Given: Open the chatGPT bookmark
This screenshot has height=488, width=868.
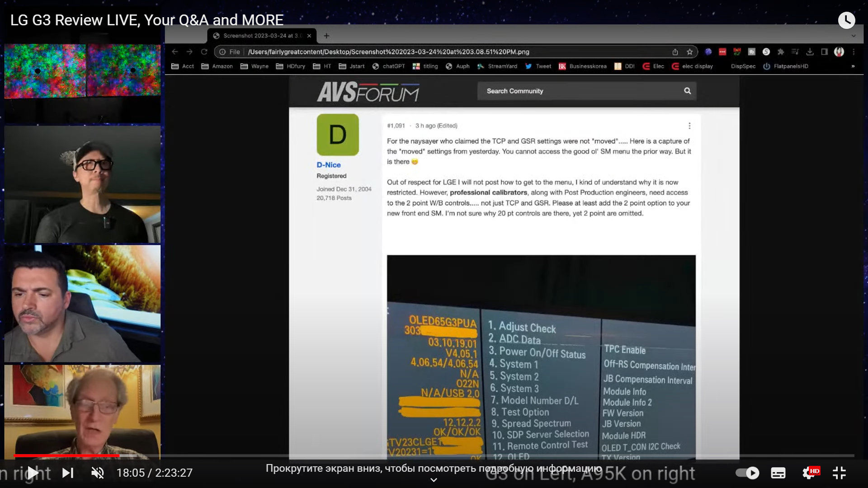Looking at the screenshot, I should click(389, 66).
